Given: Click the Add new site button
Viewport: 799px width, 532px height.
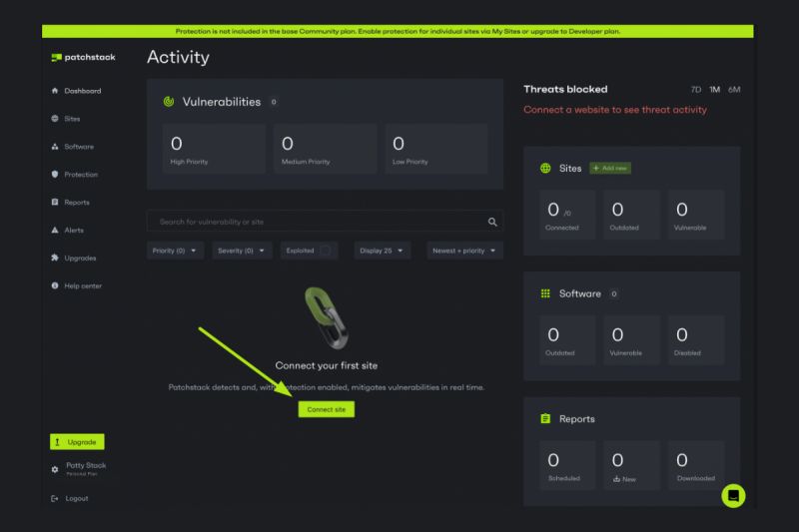Looking at the screenshot, I should tap(610, 168).
